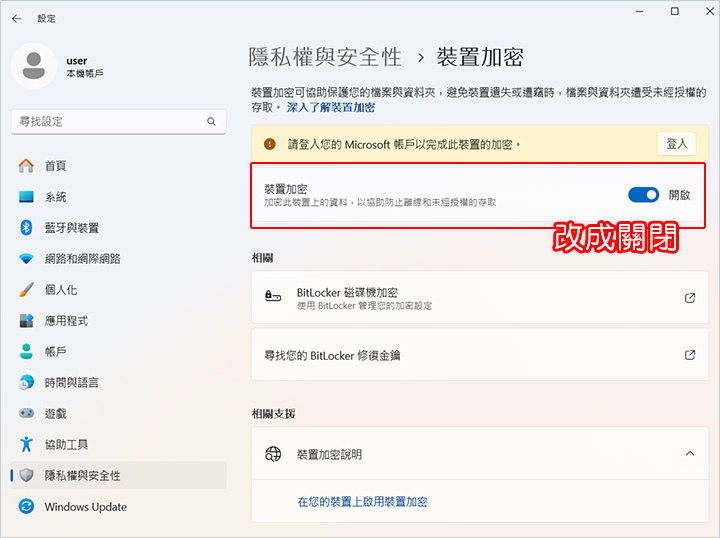Screen dimensions: 720x538
Task: Go back with the arrow icon
Action: (x=17, y=18)
